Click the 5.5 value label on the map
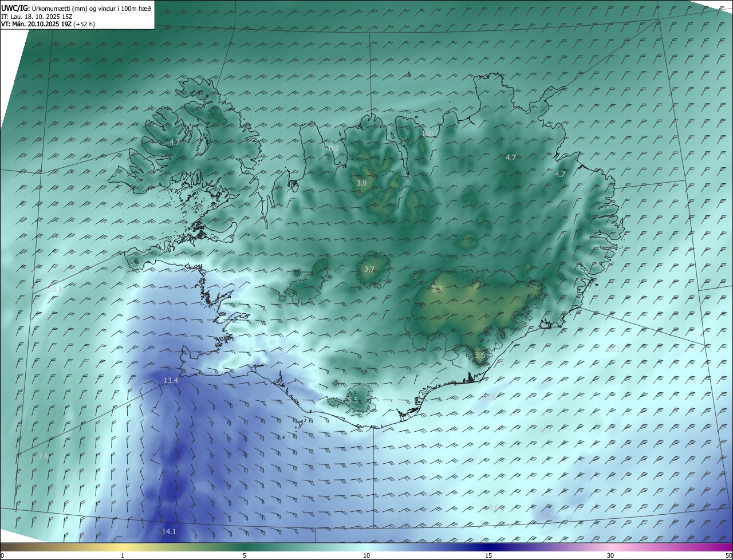This screenshot has height=560, width=733. point(352,400)
